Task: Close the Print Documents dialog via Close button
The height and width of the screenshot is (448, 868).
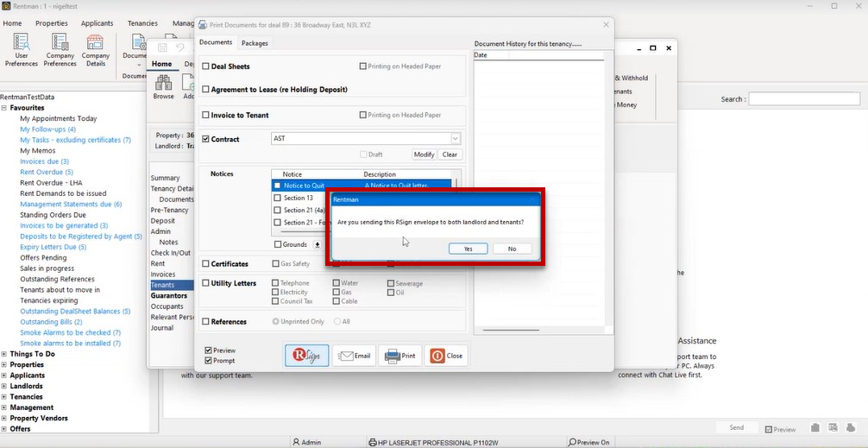Action: (x=446, y=356)
